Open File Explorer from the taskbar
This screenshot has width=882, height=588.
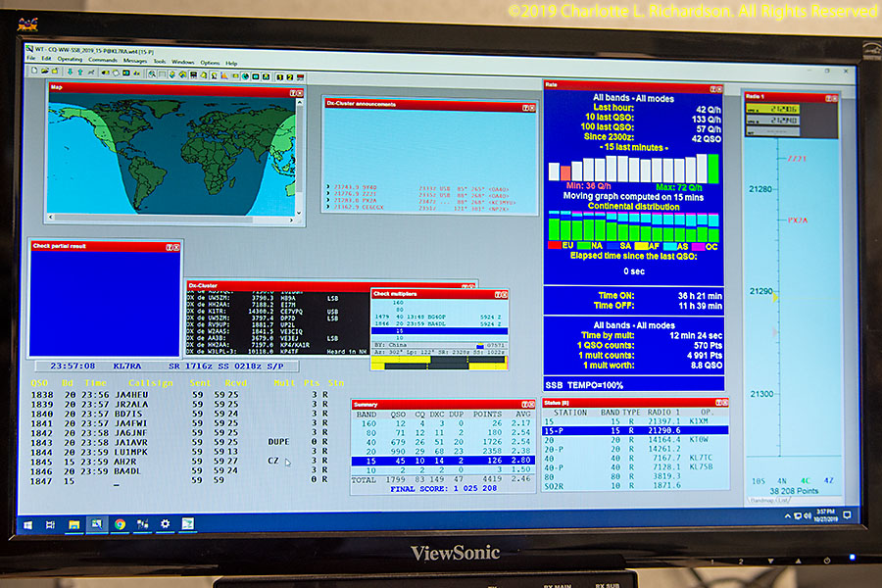tap(73, 524)
